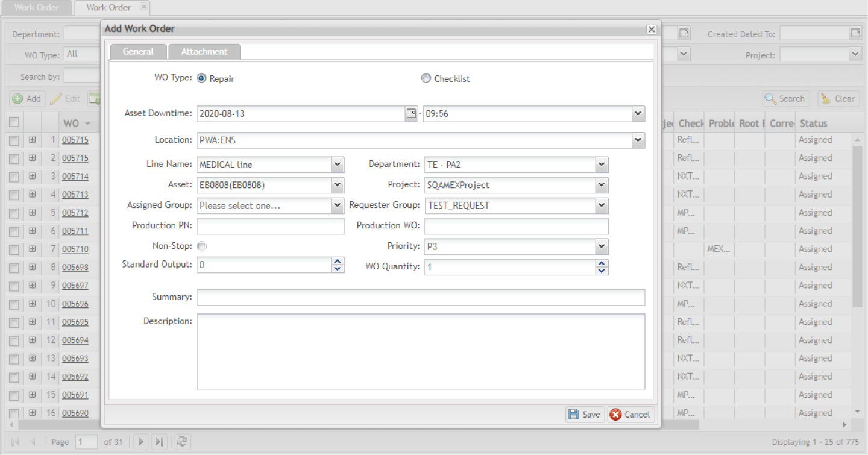Select the General tab
Viewport: 868px width, 455px height.
[x=138, y=52]
